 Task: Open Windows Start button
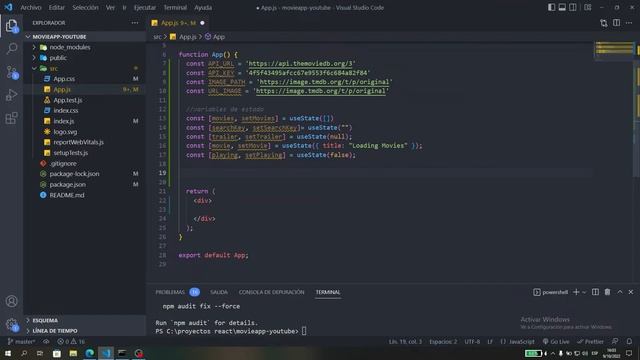(x=7, y=353)
